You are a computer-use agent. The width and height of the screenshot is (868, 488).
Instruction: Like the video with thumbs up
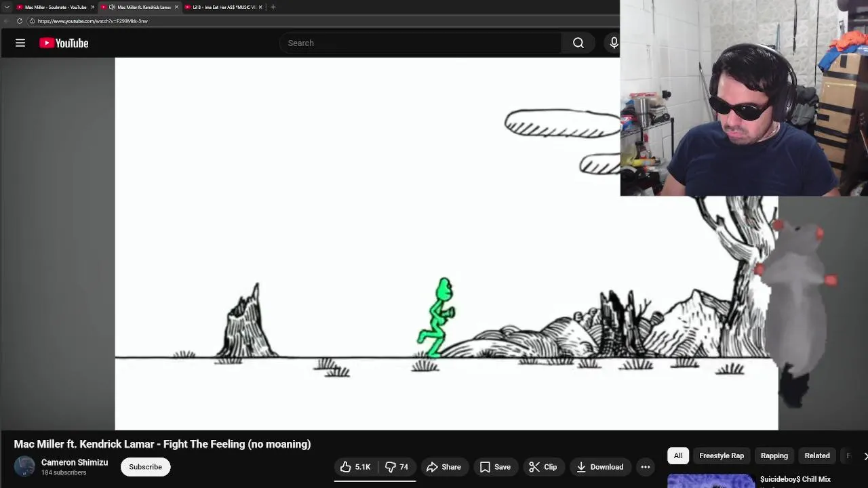click(356, 467)
